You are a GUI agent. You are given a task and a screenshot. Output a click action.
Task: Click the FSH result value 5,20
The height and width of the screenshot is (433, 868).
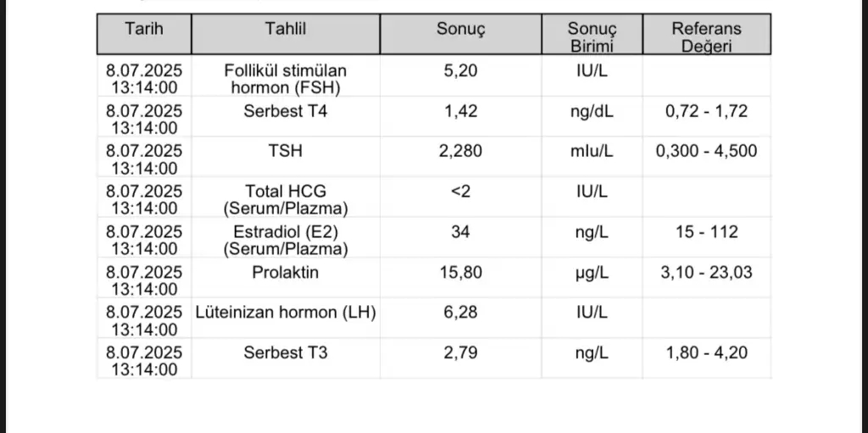pyautogui.click(x=461, y=70)
